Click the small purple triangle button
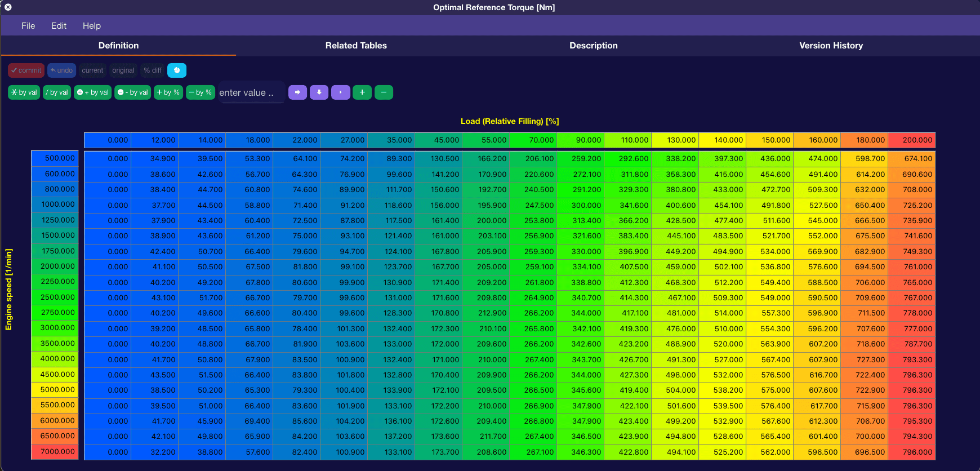Screen dimensions: 980x471 point(341,92)
